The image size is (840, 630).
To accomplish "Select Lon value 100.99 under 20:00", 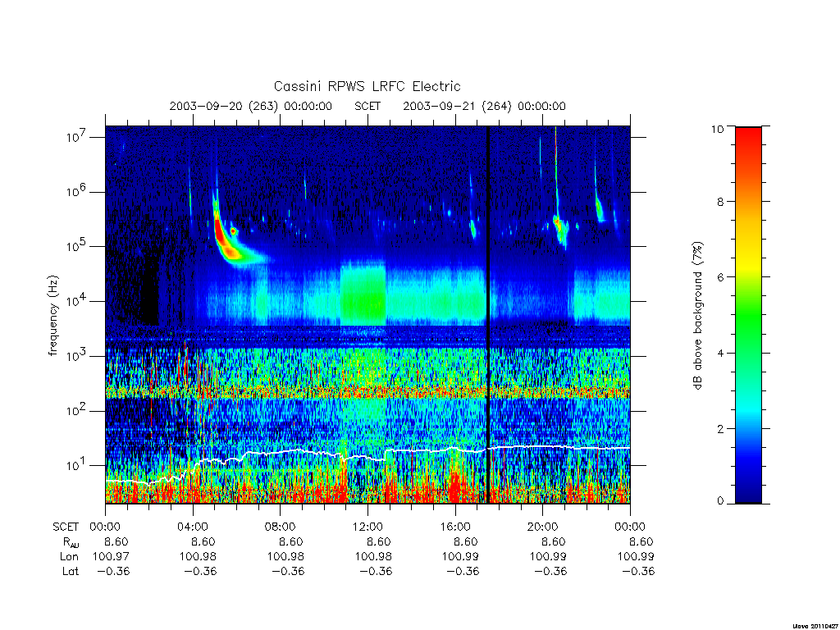I will pos(548,557).
